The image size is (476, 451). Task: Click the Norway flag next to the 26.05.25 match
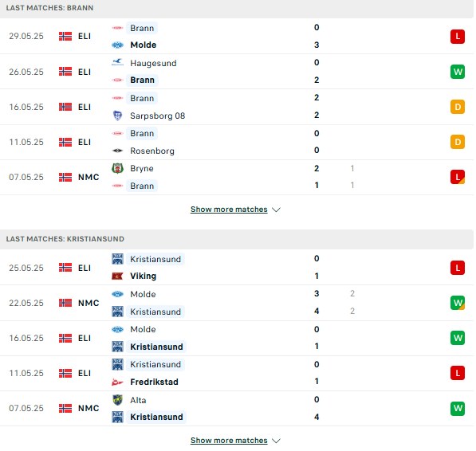tap(65, 72)
